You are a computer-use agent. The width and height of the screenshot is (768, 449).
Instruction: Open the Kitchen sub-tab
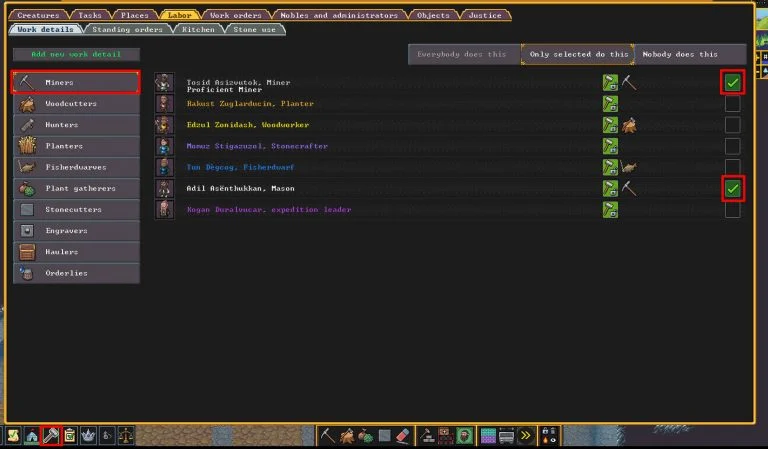click(198, 29)
